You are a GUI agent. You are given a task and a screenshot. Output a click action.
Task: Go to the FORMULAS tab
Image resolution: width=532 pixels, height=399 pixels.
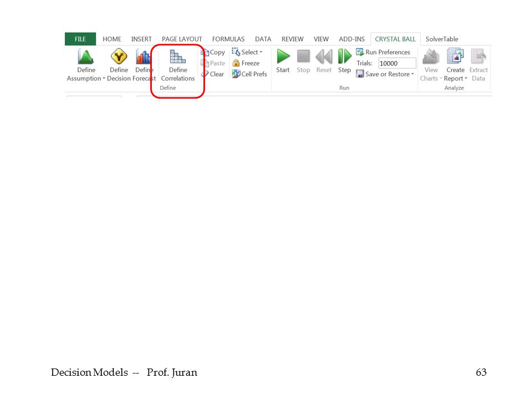click(228, 39)
